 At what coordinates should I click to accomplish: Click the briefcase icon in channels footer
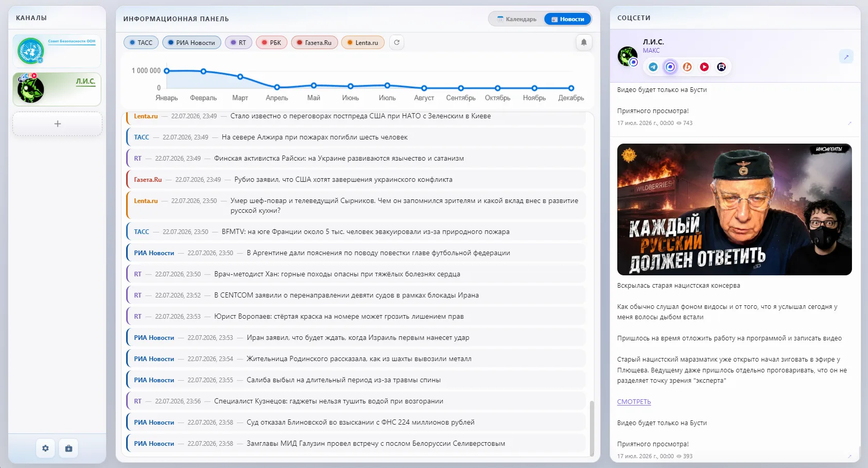69,448
